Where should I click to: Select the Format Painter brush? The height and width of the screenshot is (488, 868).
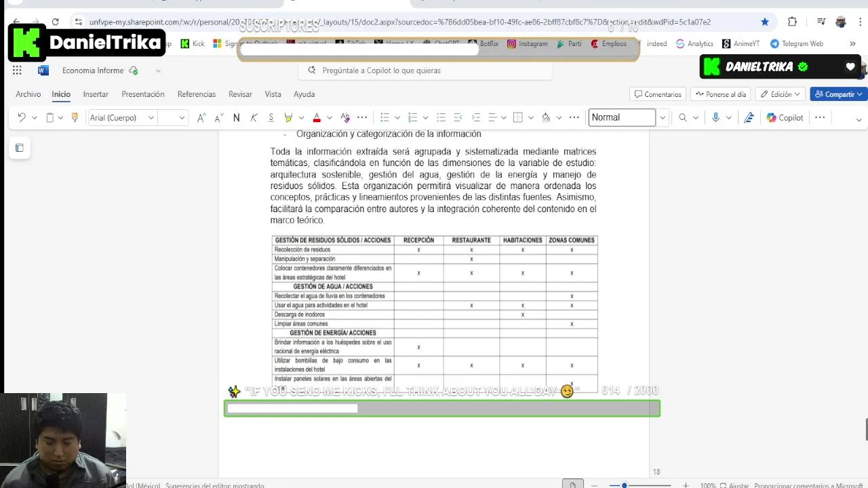[x=75, y=118]
